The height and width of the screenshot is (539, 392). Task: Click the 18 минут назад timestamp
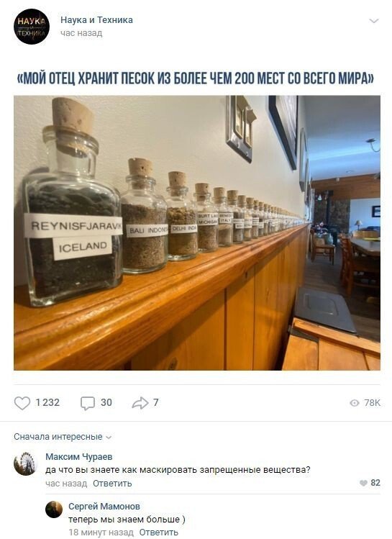101,533
